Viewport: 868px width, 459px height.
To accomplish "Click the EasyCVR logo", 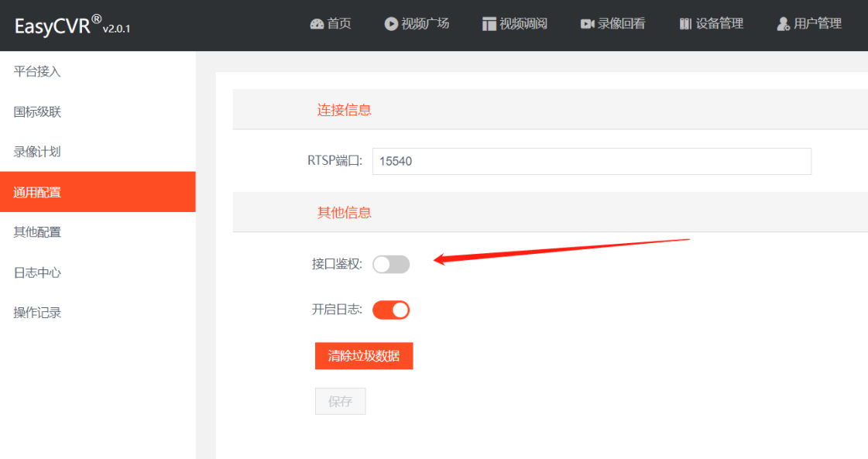I will tap(72, 26).
